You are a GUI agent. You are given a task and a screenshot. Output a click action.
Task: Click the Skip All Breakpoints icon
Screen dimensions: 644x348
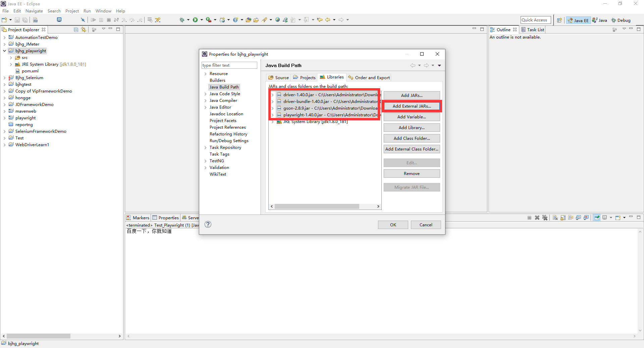pyautogui.click(x=83, y=20)
